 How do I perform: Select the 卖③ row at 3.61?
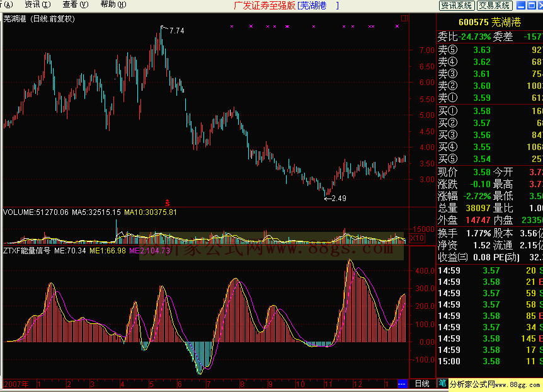pyautogui.click(x=489, y=74)
